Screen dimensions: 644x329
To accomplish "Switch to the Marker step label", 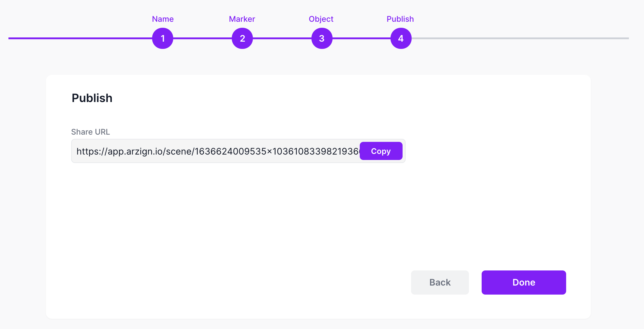I will 242,19.
